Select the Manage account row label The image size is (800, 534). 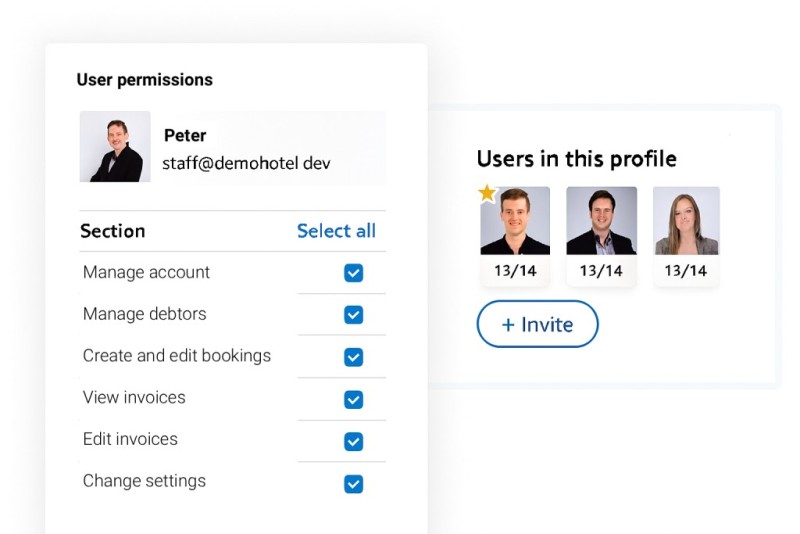tap(146, 272)
